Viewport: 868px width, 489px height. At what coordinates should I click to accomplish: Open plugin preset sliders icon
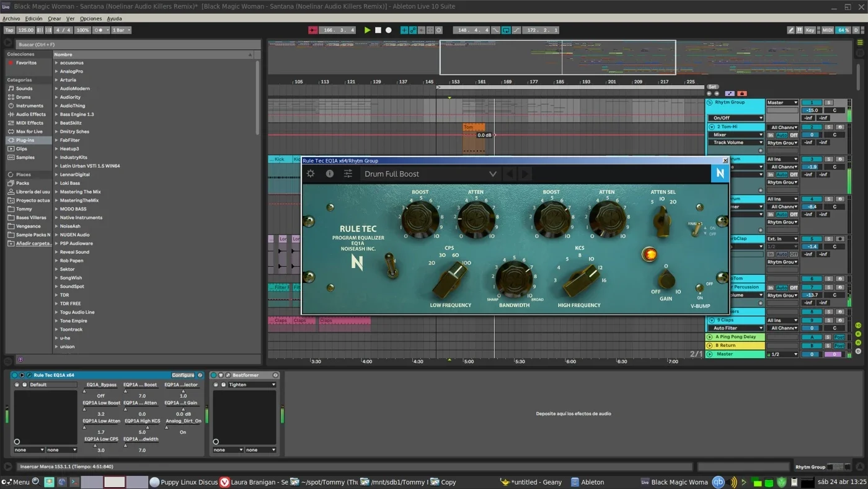point(348,174)
